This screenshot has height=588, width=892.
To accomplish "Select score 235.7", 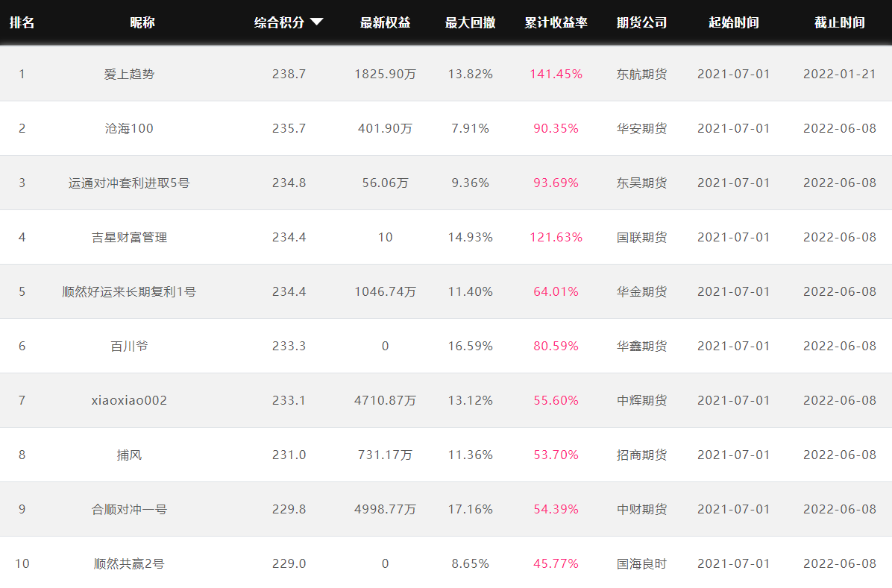I will coord(289,128).
